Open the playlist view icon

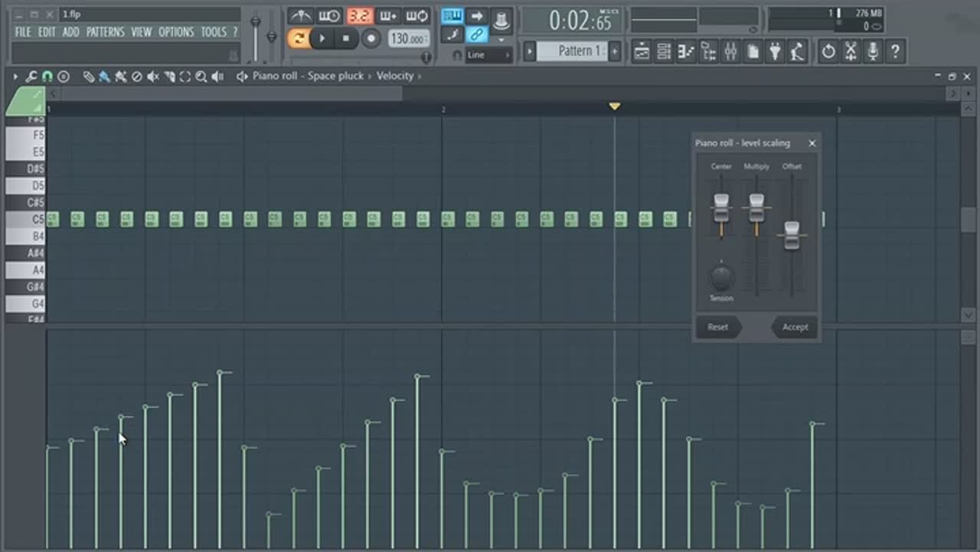coord(642,52)
